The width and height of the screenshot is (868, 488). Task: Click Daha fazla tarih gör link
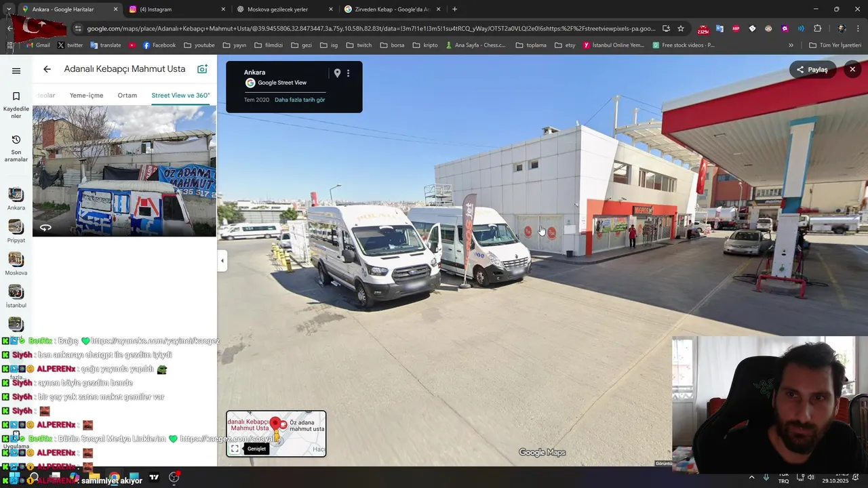[x=300, y=100]
